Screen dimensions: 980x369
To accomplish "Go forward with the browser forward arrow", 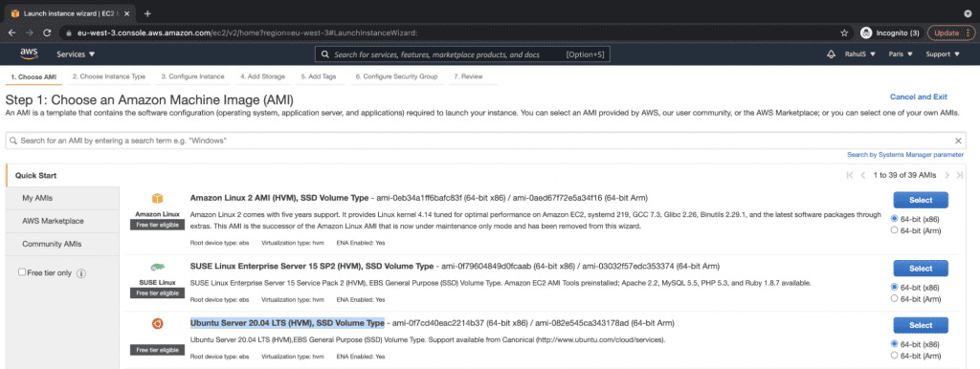I will pyautogui.click(x=30, y=33).
